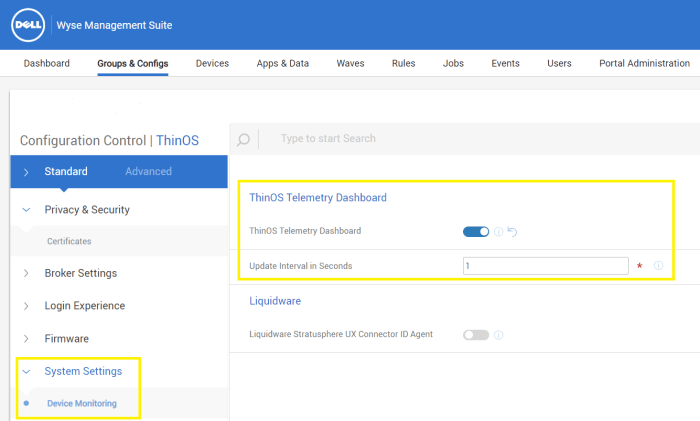Screen dimensions: 700x421
Task: Open the Events menu
Action: click(505, 63)
